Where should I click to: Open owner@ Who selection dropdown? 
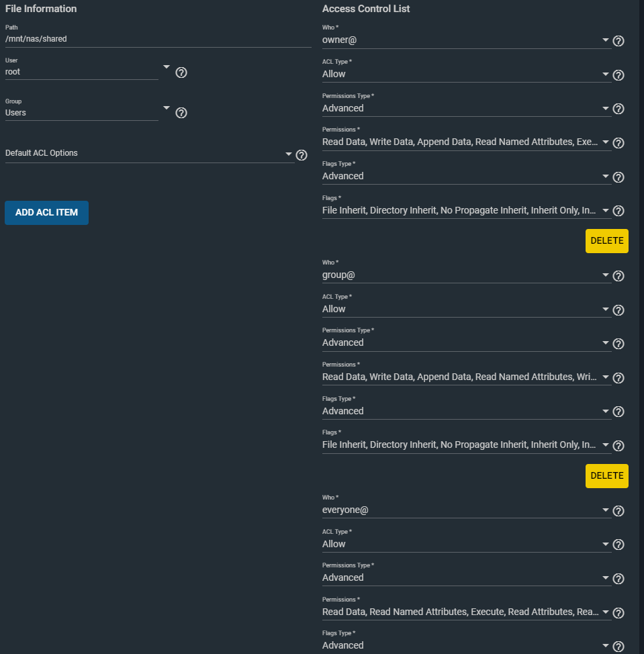click(x=606, y=40)
